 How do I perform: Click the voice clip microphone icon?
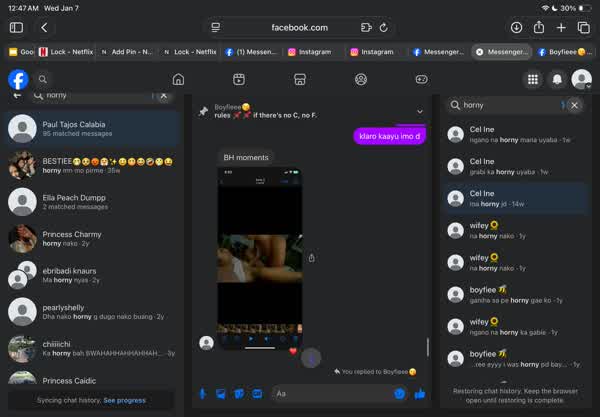(x=204, y=394)
